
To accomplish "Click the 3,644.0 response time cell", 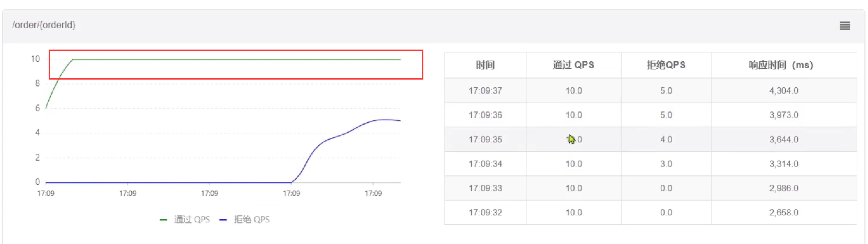I will pyautogui.click(x=784, y=140).
